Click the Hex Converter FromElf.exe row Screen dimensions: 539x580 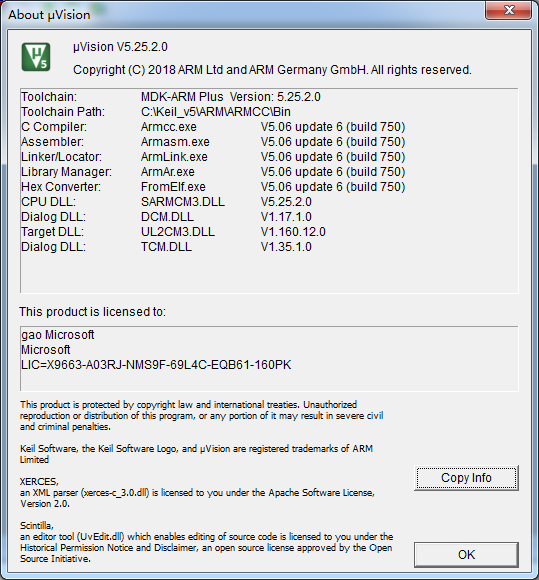click(x=213, y=187)
